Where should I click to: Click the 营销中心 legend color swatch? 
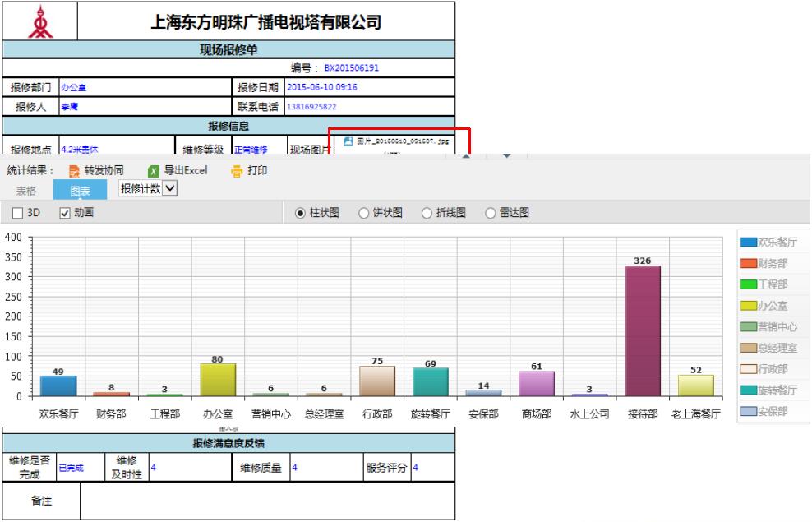pyautogui.click(x=748, y=327)
